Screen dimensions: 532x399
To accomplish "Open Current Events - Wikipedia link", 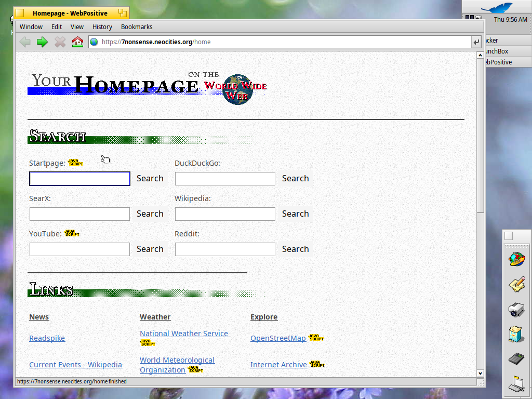I will 76,365.
